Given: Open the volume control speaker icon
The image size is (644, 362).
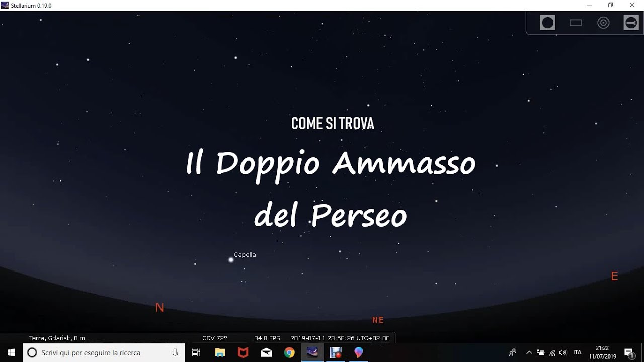Looking at the screenshot, I should [x=563, y=353].
